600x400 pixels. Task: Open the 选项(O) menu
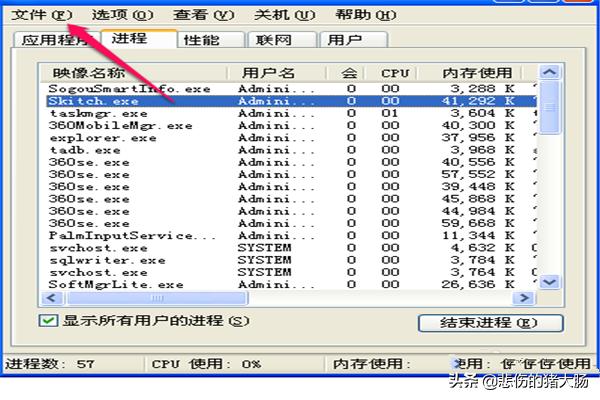(122, 14)
